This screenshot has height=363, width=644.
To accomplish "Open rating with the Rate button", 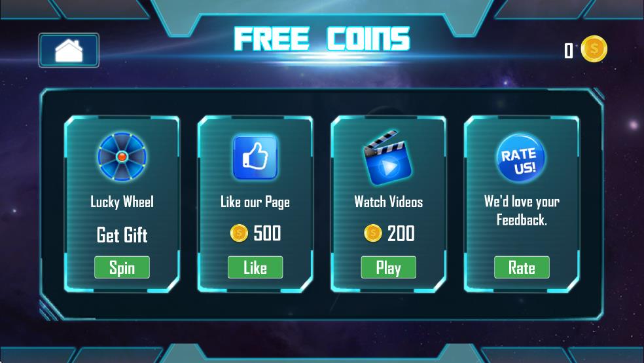I will (522, 267).
